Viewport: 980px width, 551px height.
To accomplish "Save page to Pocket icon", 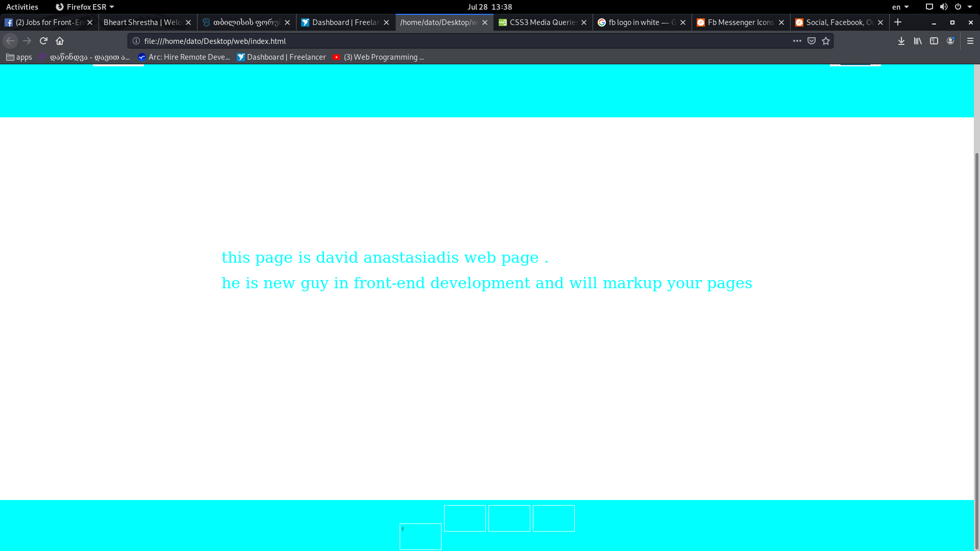I will tap(812, 41).
